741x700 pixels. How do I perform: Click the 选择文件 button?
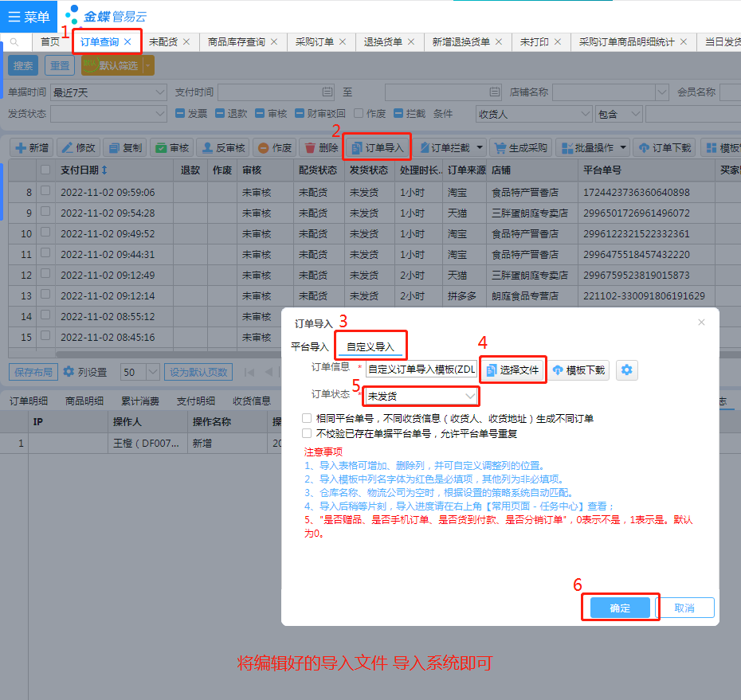[512, 370]
